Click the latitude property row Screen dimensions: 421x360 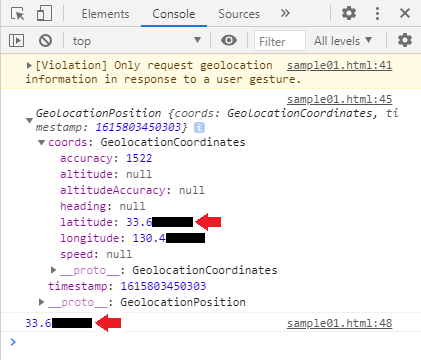(126, 222)
